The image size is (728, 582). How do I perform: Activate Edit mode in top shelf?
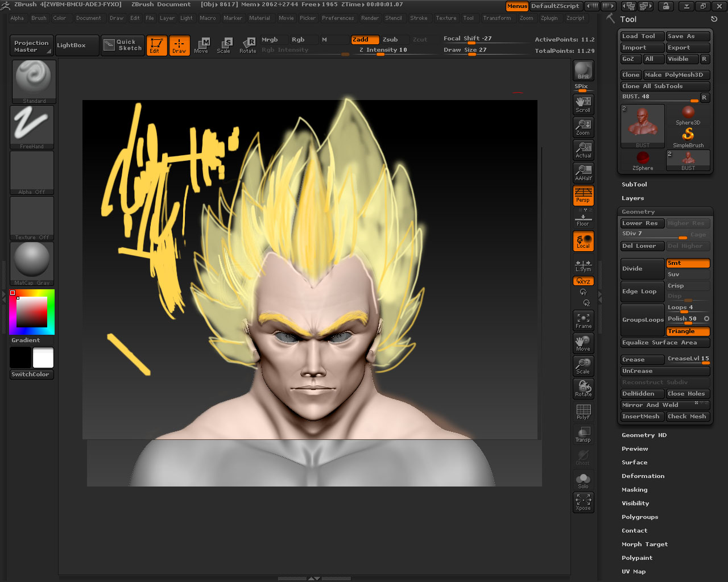tap(156, 45)
